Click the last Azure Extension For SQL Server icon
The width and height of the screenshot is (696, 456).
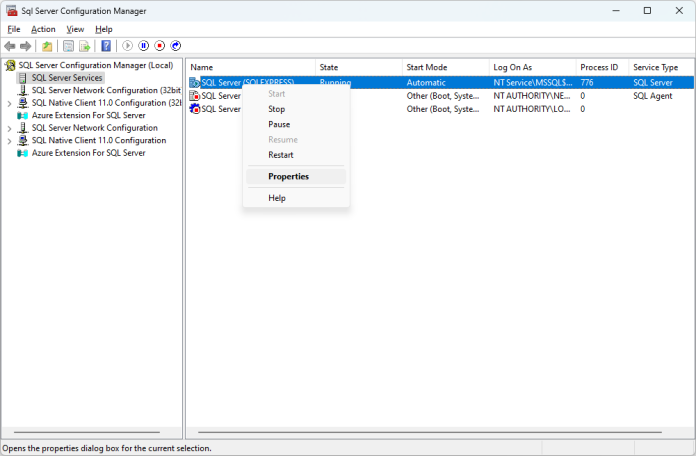pos(23,153)
